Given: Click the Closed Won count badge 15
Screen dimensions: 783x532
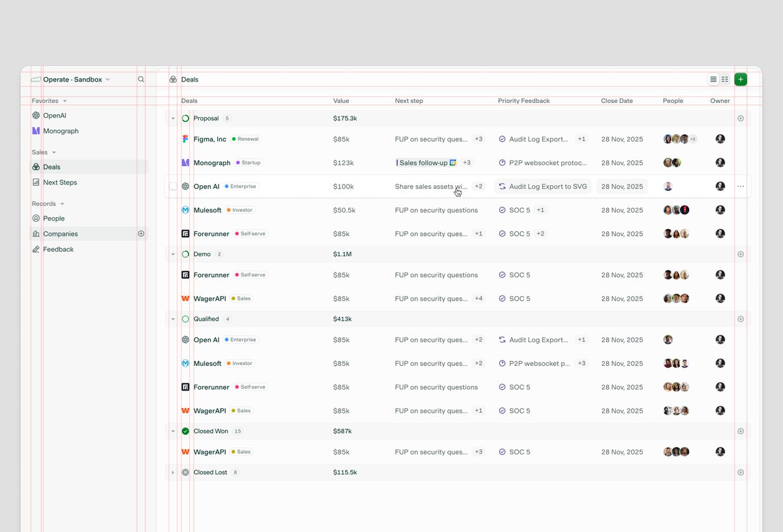Looking at the screenshot, I should [x=238, y=432].
